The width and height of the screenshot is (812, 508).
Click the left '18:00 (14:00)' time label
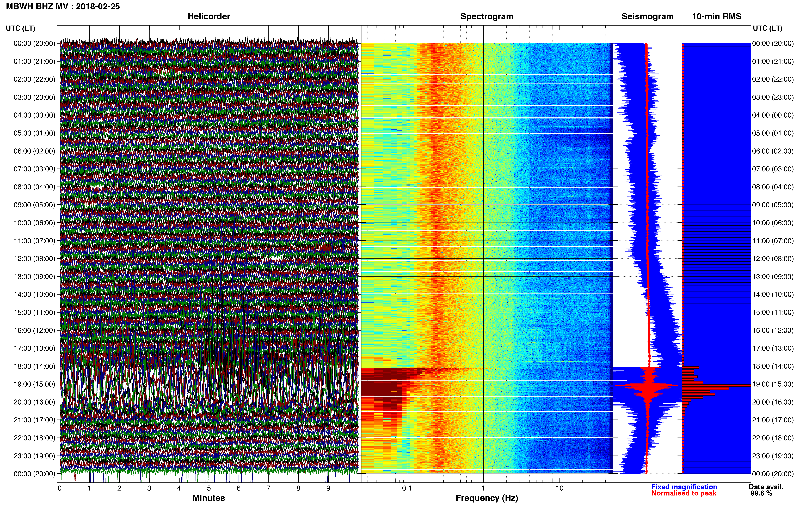[34, 366]
